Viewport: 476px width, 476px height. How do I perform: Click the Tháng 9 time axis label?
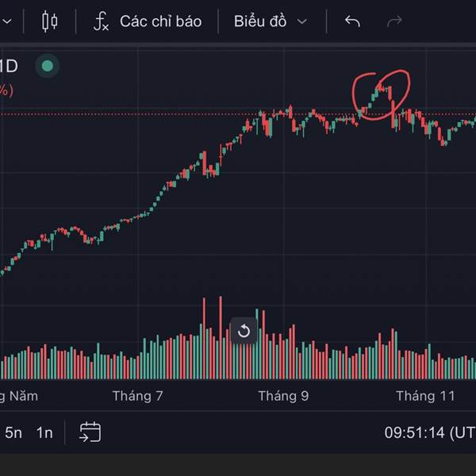283,396
